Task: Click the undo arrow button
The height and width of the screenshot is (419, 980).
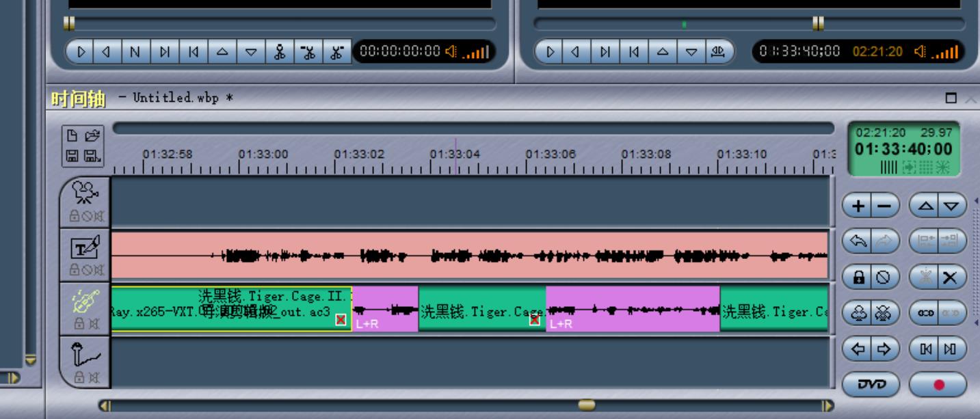Action: pyautogui.click(x=858, y=241)
